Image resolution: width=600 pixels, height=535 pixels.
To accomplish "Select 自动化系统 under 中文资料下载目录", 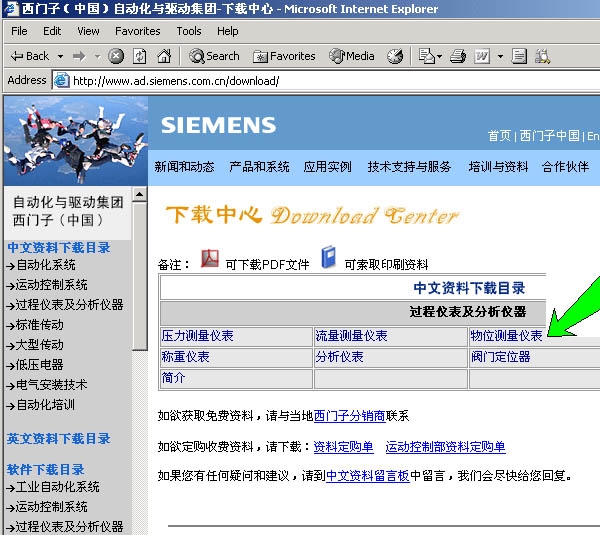I will click(46, 265).
